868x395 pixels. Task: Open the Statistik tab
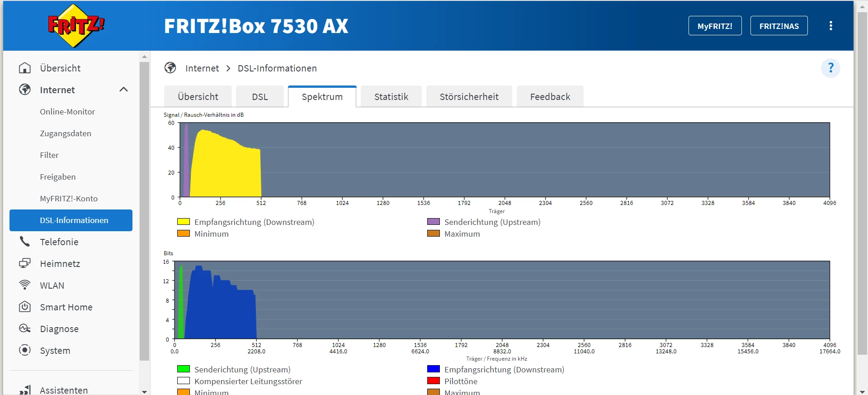[x=391, y=96]
